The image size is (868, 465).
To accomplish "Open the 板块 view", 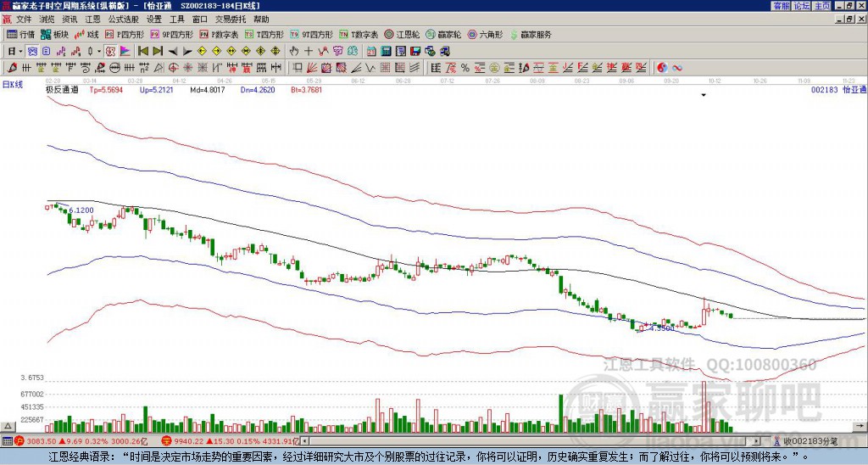I will (x=54, y=34).
